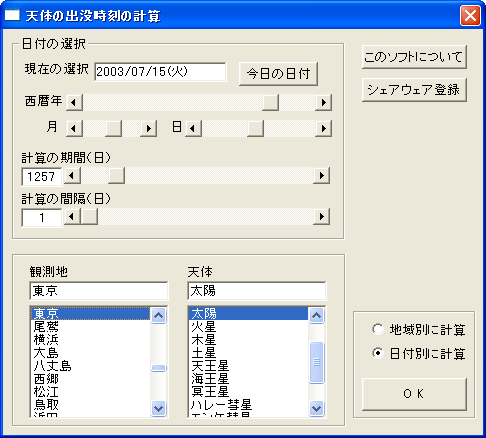Click the 現在の選択 date input field
486x438 pixels.
point(160,72)
